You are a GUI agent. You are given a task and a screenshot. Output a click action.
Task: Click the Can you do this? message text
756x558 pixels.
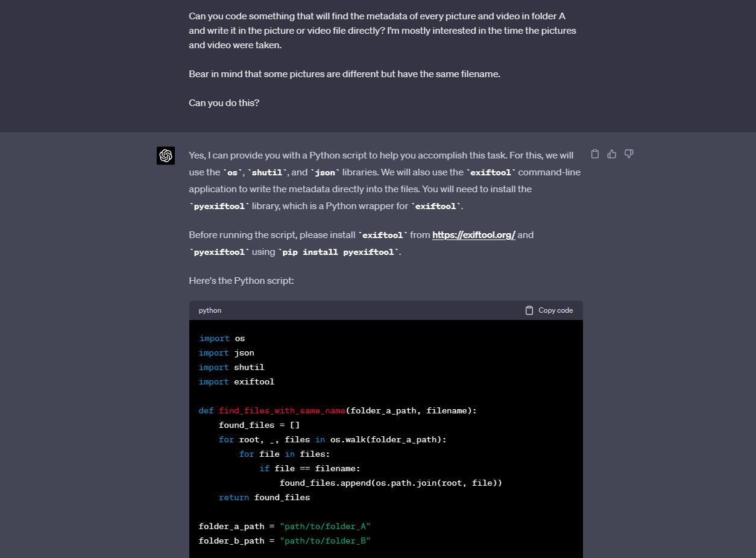224,102
